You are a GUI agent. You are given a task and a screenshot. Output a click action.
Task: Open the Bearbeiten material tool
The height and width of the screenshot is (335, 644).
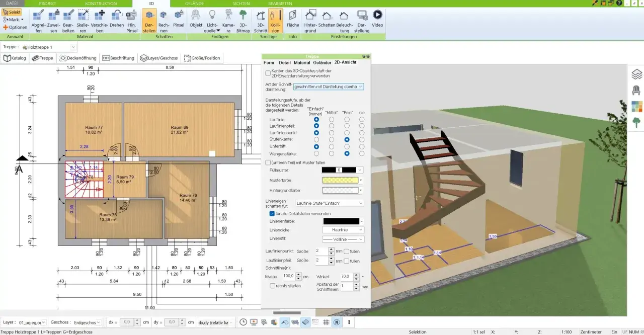[x=68, y=21]
